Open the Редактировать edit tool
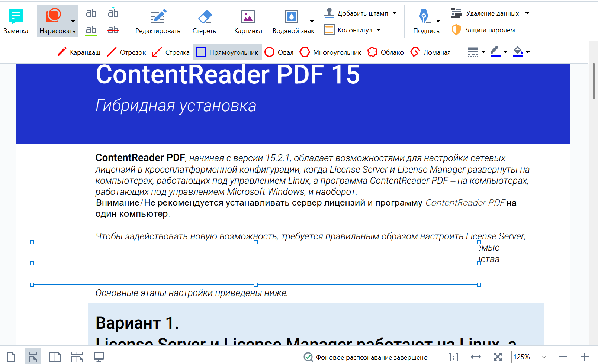598x364 pixels. 158,22
